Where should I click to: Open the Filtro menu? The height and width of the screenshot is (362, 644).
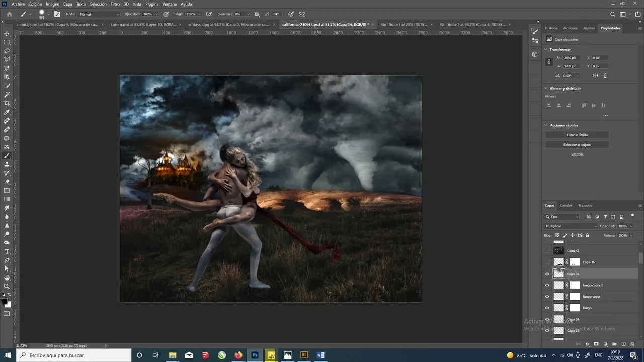tap(115, 4)
